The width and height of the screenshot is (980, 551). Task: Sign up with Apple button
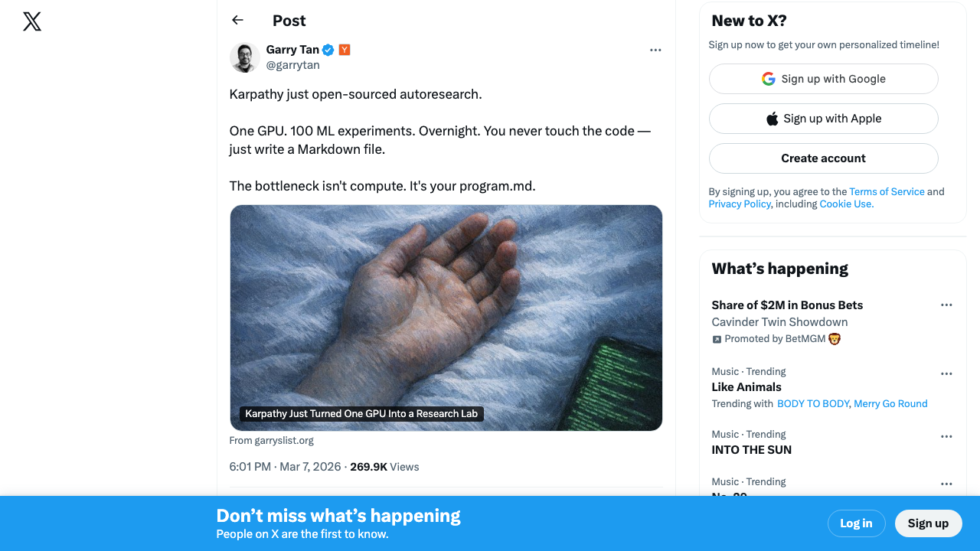pyautogui.click(x=823, y=119)
